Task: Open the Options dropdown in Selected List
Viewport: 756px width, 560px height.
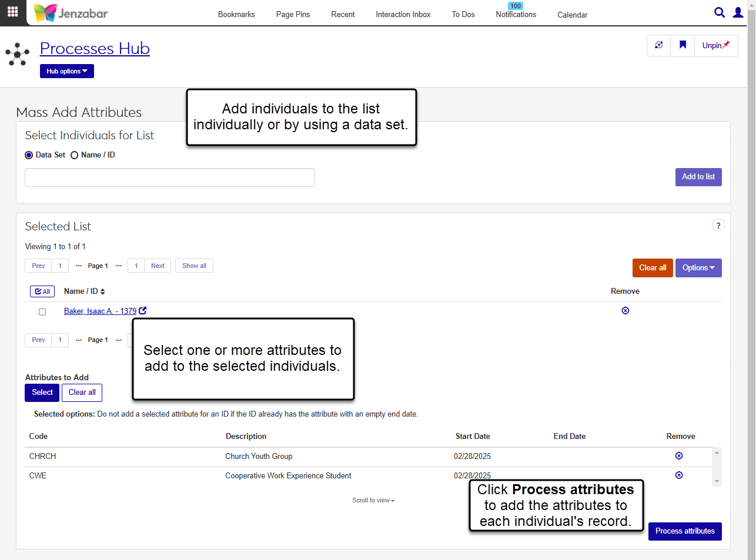Action: tap(698, 268)
